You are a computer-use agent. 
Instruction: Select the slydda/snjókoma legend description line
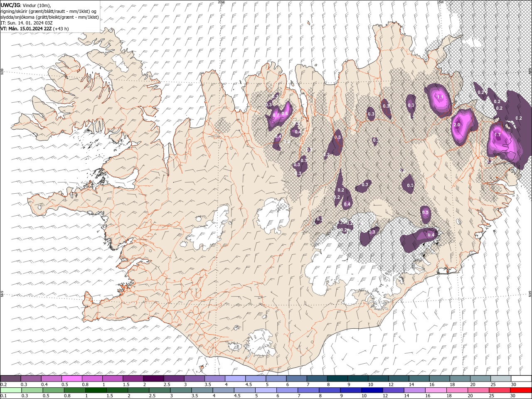coord(49,17)
